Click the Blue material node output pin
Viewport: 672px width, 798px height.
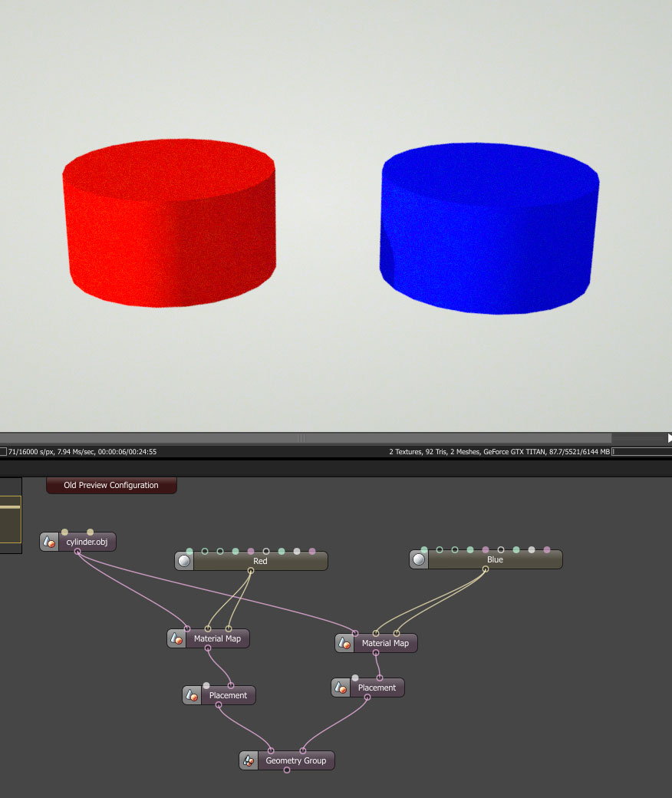486,569
